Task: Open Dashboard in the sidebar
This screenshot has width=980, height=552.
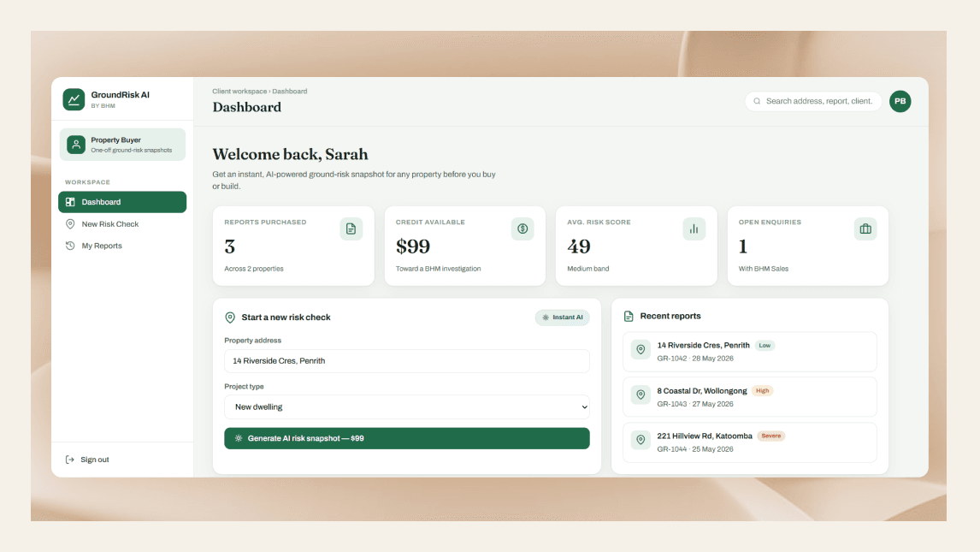Action: (x=122, y=202)
